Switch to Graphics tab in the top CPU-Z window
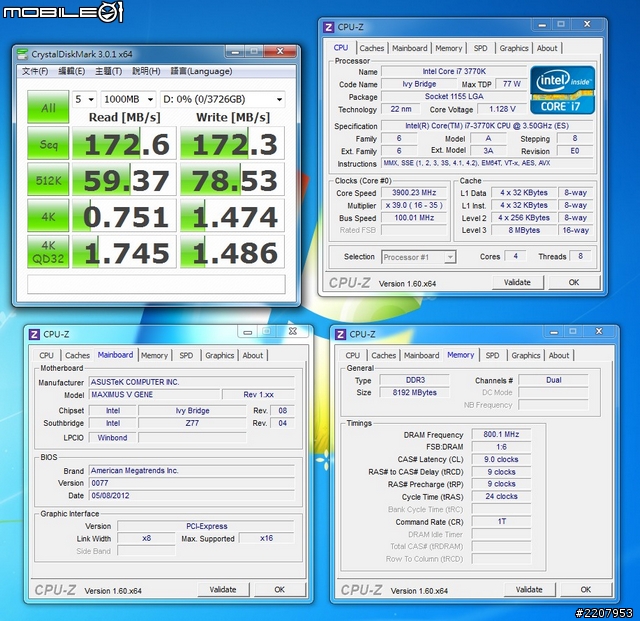The image size is (640, 621). (x=514, y=48)
